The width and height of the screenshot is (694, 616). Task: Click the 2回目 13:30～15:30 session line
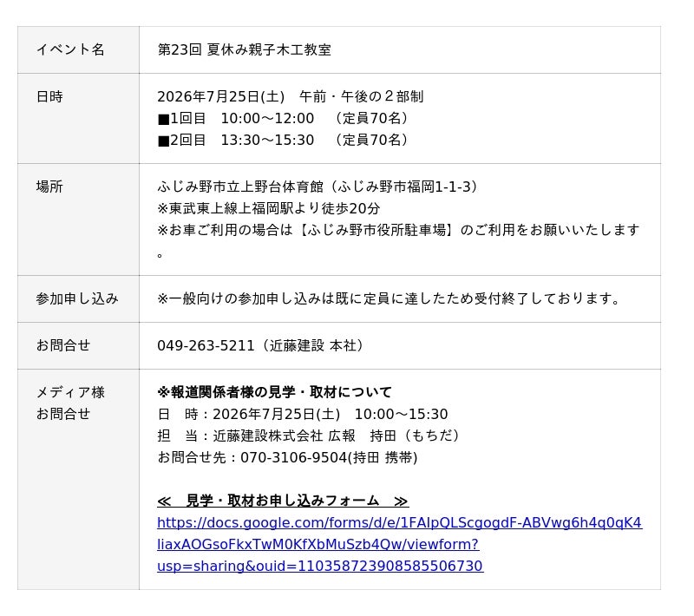[284, 140]
